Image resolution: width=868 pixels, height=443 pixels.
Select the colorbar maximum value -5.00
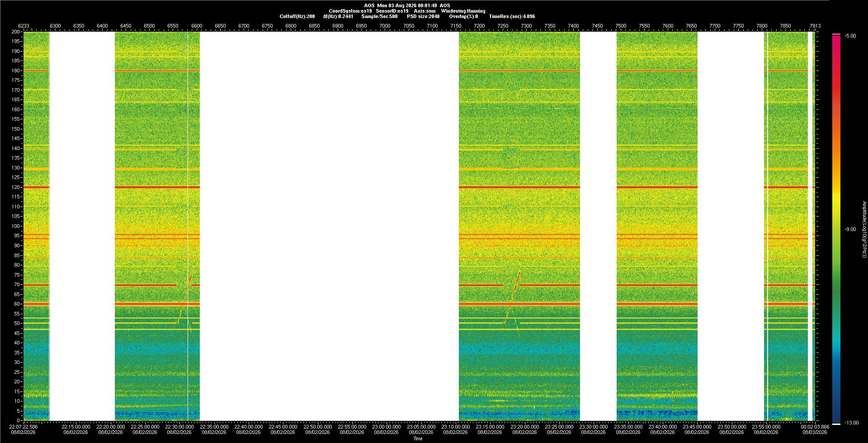point(850,36)
